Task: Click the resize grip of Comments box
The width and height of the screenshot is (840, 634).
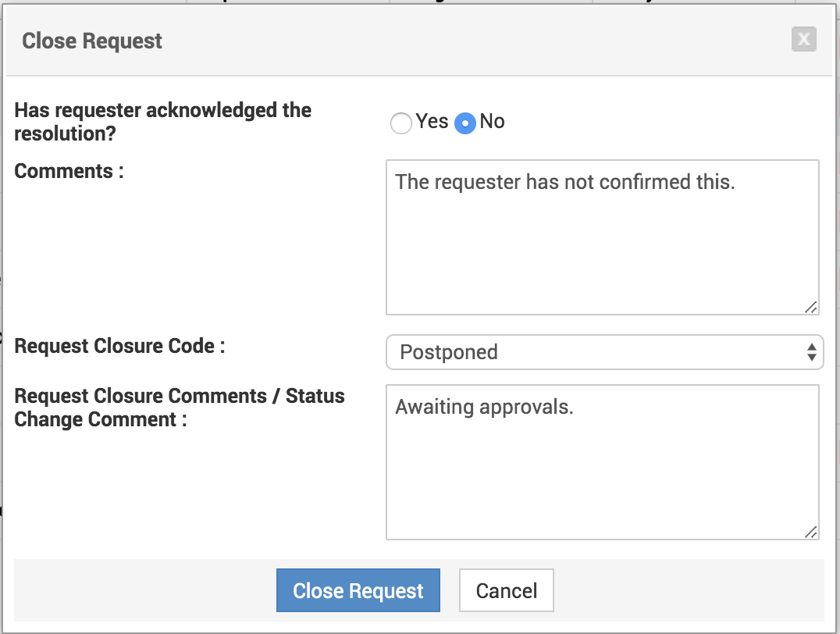Action: click(x=811, y=307)
